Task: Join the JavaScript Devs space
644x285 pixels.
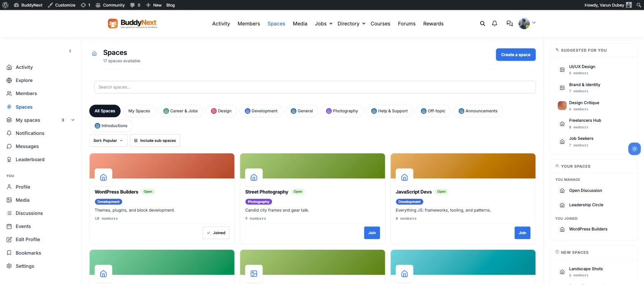Action: (522, 233)
